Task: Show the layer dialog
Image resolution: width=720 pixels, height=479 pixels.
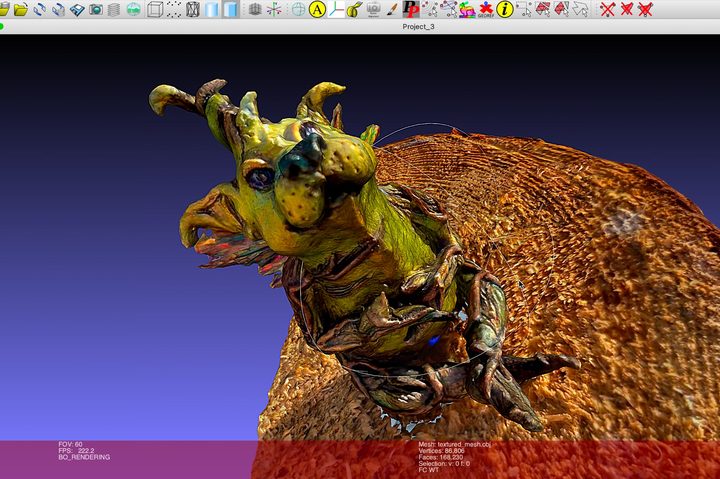Action: coord(114,9)
